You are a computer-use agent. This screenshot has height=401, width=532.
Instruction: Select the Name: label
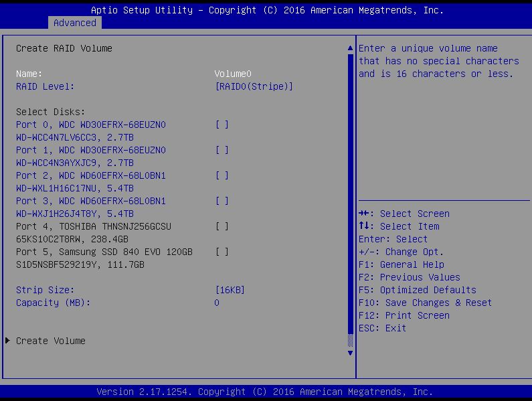click(29, 74)
